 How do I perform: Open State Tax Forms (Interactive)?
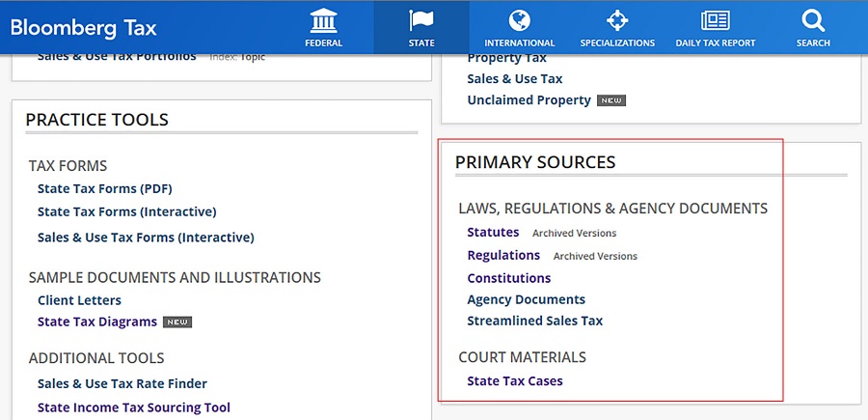tap(126, 211)
